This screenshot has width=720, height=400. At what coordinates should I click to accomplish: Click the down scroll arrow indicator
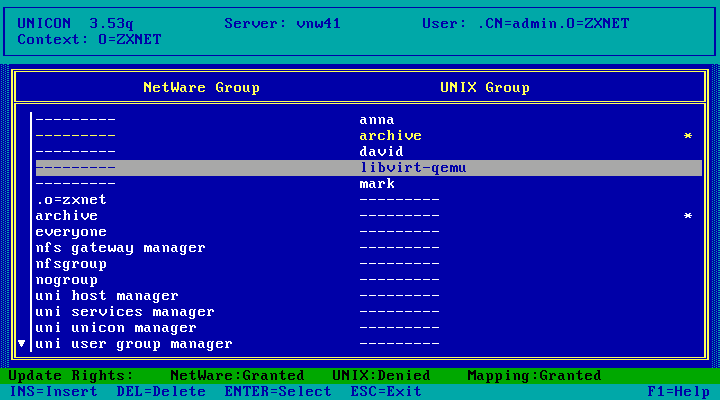[x=22, y=344]
